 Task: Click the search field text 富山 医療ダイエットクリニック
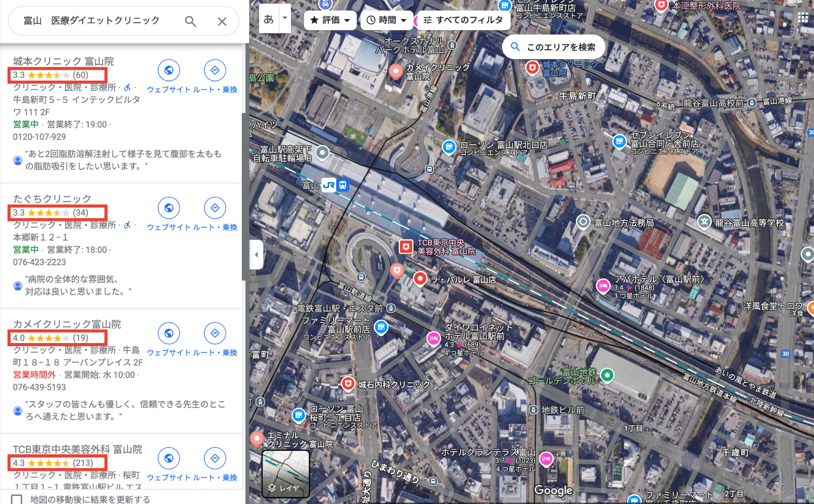(x=91, y=21)
